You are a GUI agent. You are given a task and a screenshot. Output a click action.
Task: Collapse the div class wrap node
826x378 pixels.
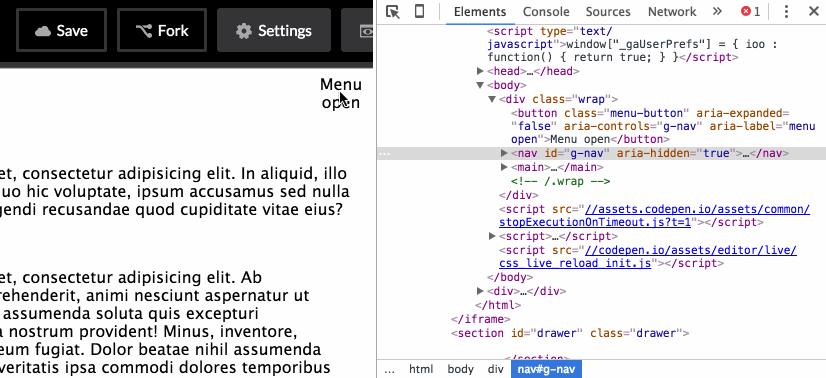tap(491, 99)
